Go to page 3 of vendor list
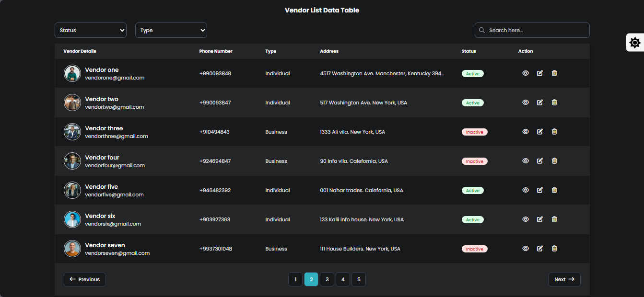This screenshot has width=644, height=297. click(327, 279)
